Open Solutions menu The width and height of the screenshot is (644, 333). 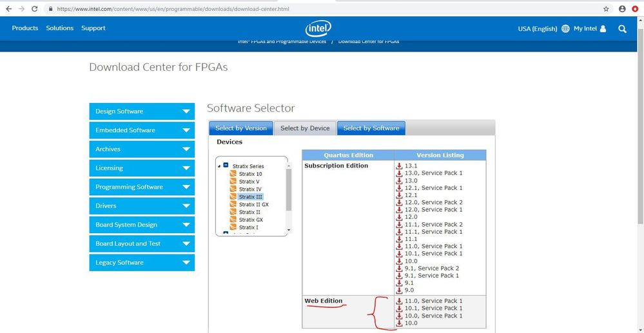pyautogui.click(x=59, y=28)
